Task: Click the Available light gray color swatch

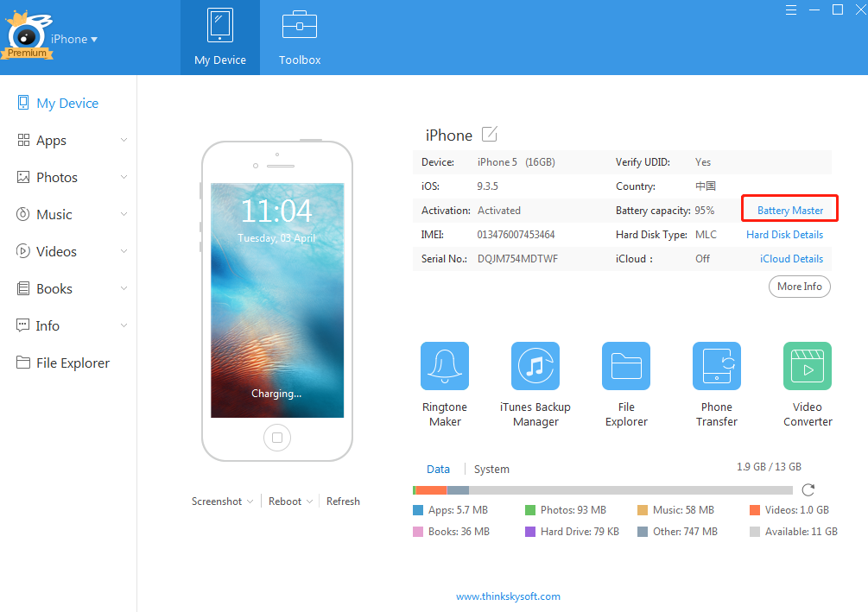Action: pyautogui.click(x=755, y=532)
